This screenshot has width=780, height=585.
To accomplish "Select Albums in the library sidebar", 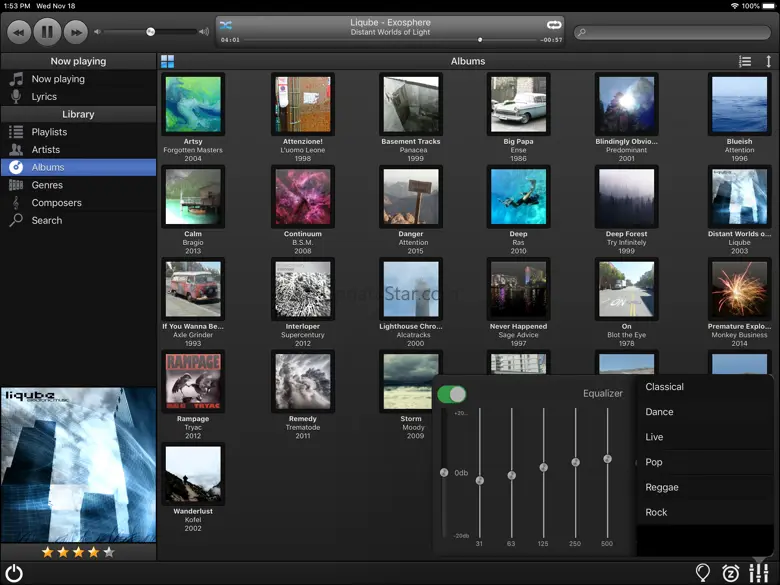I will [x=79, y=167].
